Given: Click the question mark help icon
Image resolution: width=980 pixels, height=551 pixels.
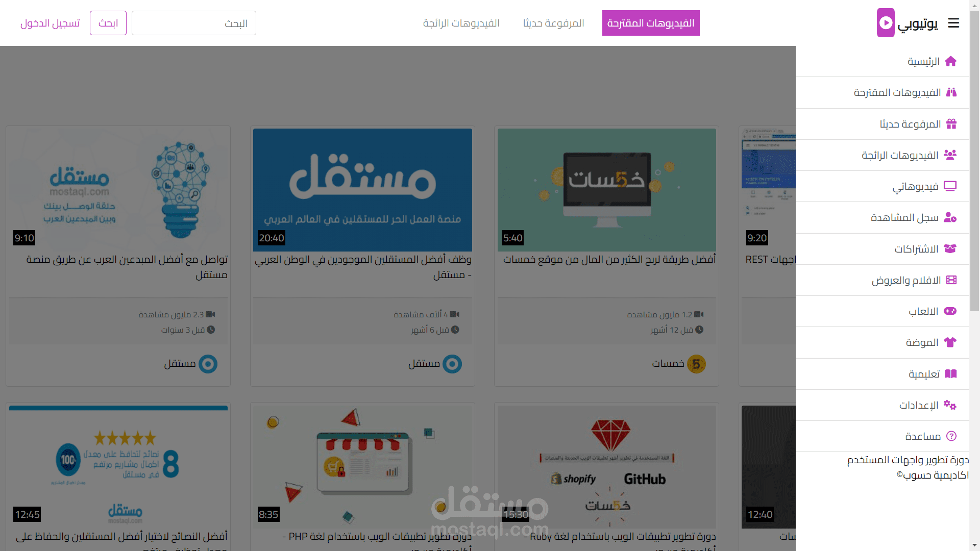Looking at the screenshot, I should click(x=951, y=436).
